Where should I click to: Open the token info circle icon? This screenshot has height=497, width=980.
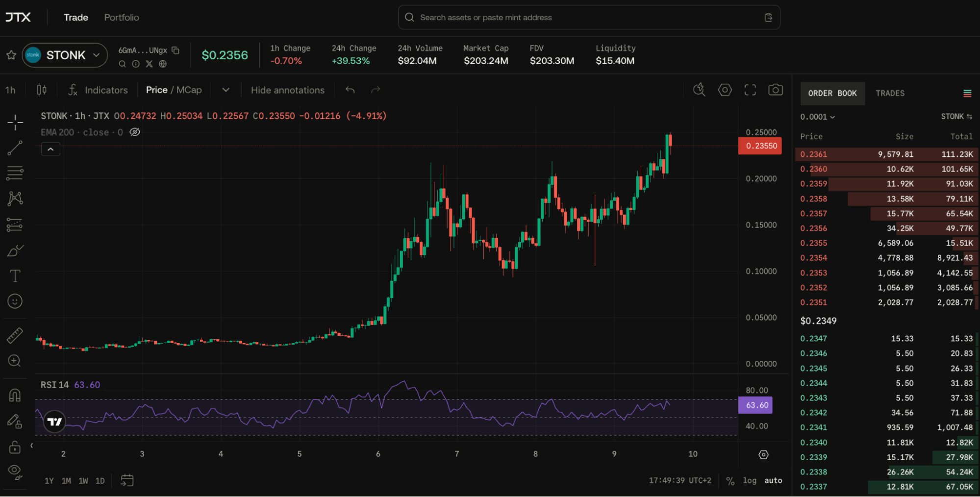pos(136,64)
